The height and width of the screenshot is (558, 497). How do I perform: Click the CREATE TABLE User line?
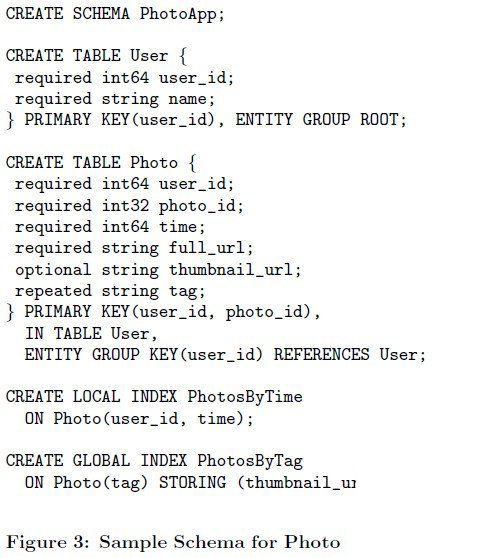coord(96,56)
